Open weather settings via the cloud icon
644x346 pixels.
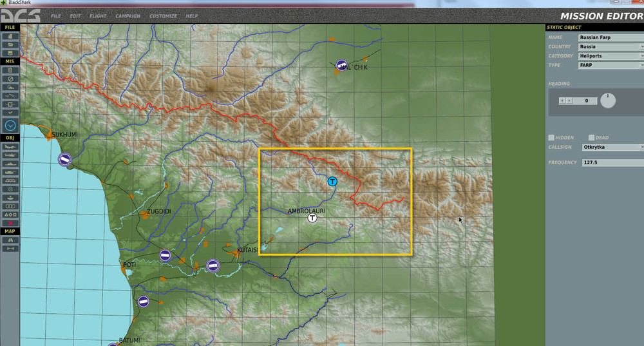pos(10,87)
